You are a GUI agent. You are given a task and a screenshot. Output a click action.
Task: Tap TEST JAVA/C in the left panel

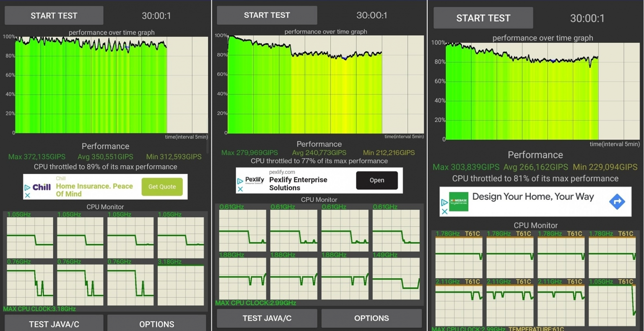pyautogui.click(x=54, y=323)
